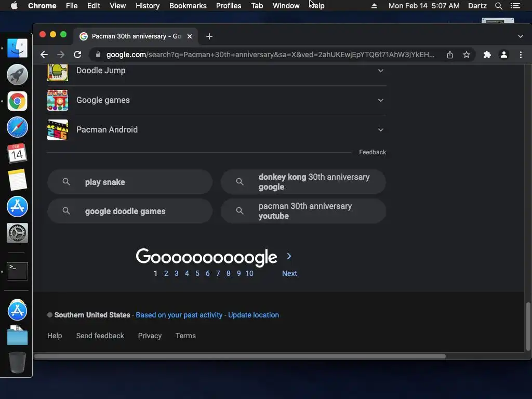Click Update location link
The image size is (532, 399).
click(x=254, y=315)
